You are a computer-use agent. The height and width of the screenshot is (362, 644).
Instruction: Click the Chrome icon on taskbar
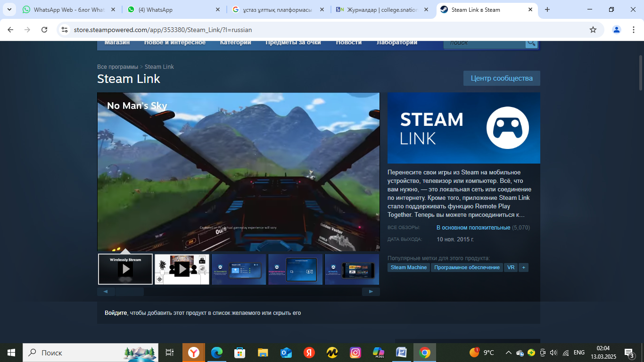pyautogui.click(x=425, y=353)
